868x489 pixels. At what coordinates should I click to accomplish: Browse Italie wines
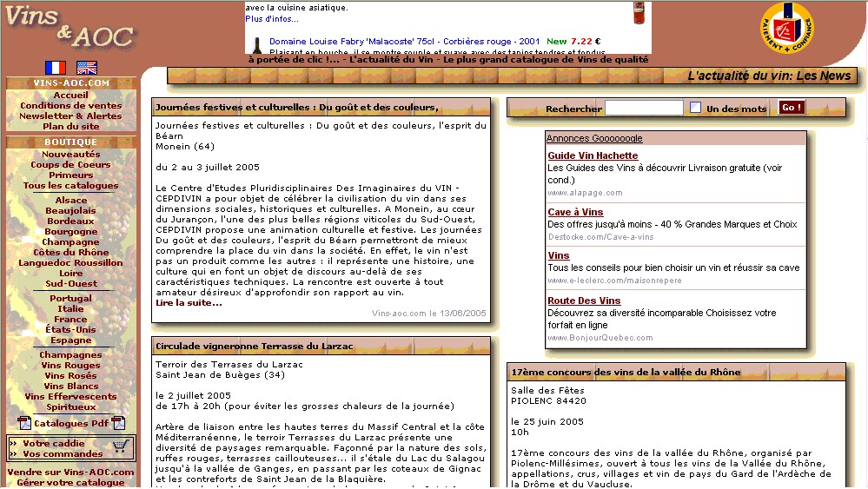click(x=71, y=309)
